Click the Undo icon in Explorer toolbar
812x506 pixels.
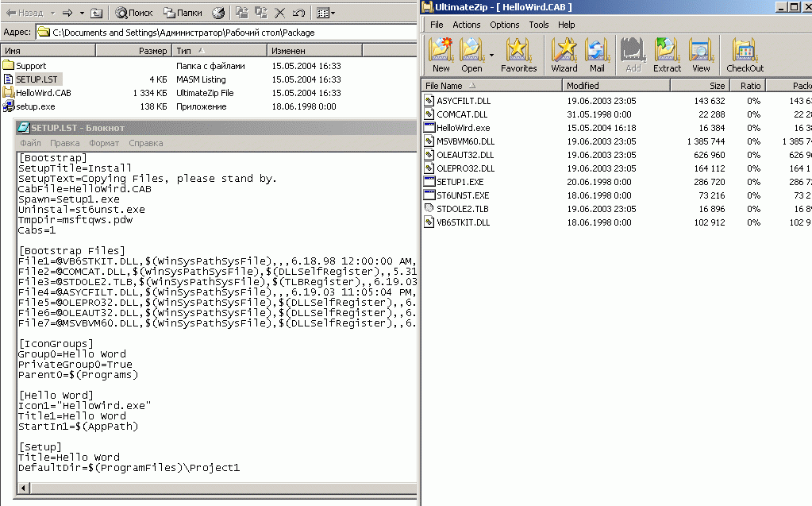[298, 13]
